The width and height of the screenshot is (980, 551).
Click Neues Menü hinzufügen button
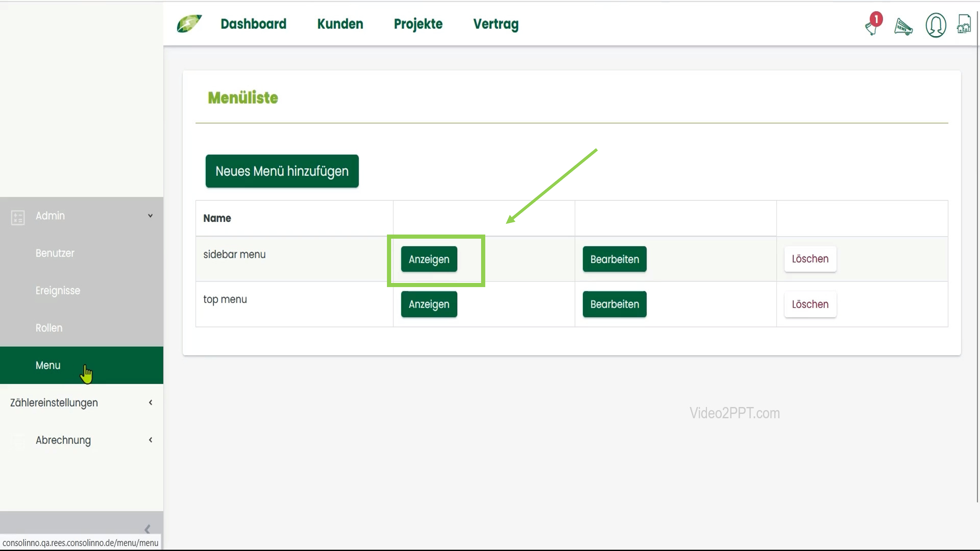(x=282, y=171)
